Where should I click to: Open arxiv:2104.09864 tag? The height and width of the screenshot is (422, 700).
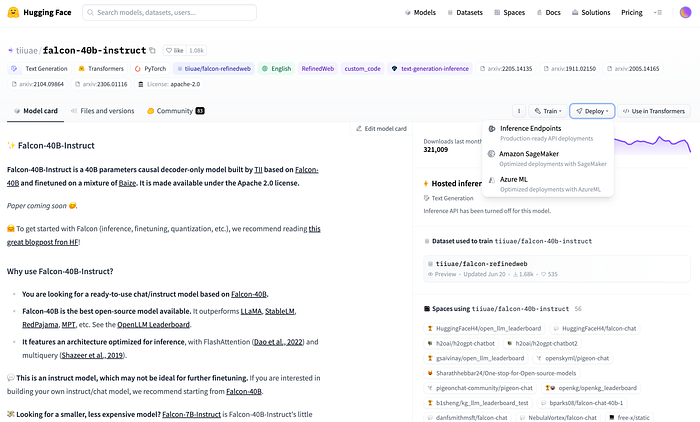[38, 84]
